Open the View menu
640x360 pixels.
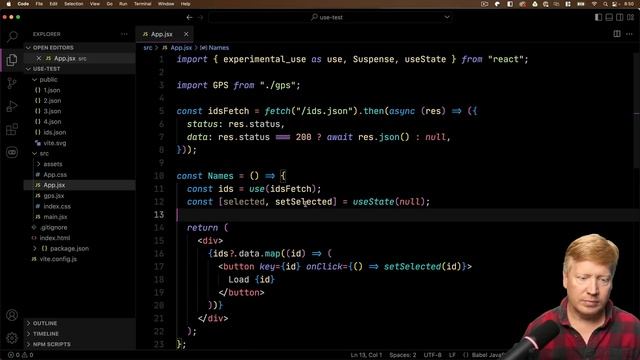pyautogui.click(x=95, y=4)
